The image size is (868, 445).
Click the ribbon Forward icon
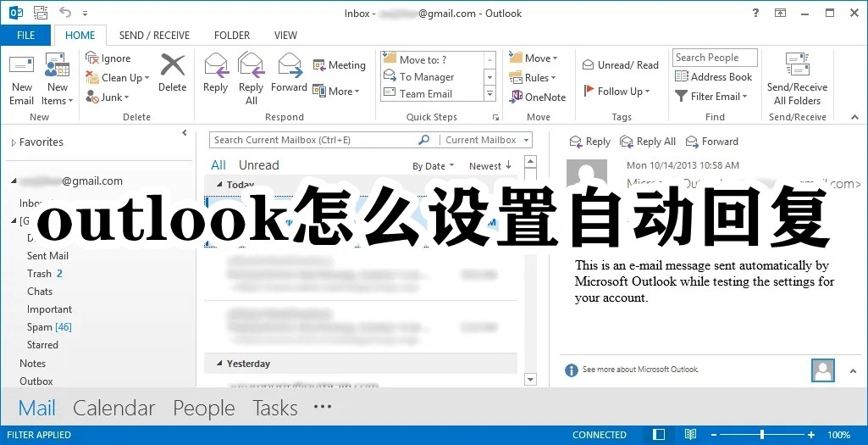pos(290,64)
